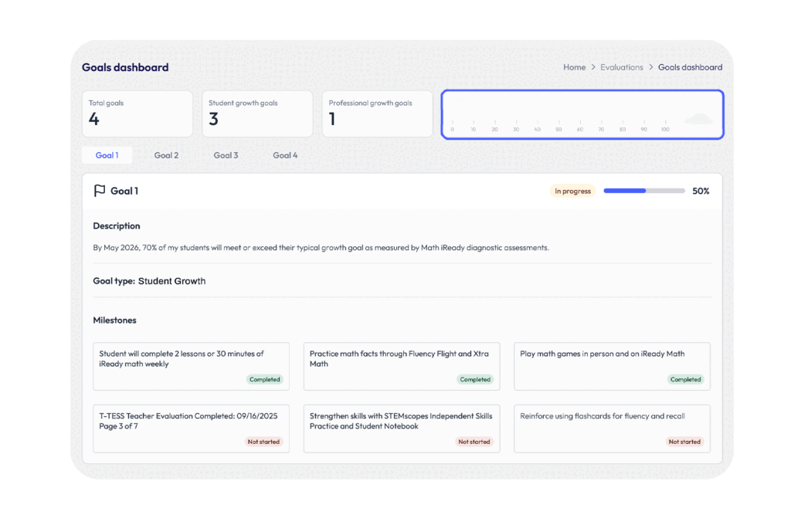Click the chevron after Home in breadcrumb

pos(593,68)
